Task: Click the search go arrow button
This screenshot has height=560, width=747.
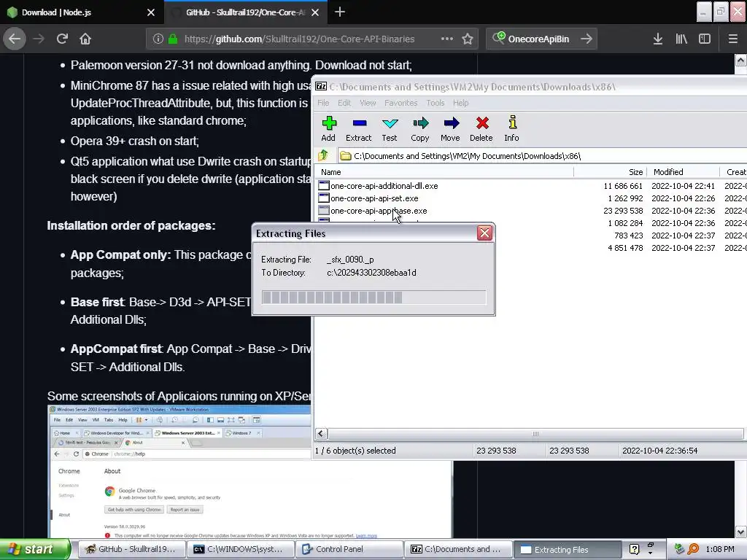Action: (587, 39)
